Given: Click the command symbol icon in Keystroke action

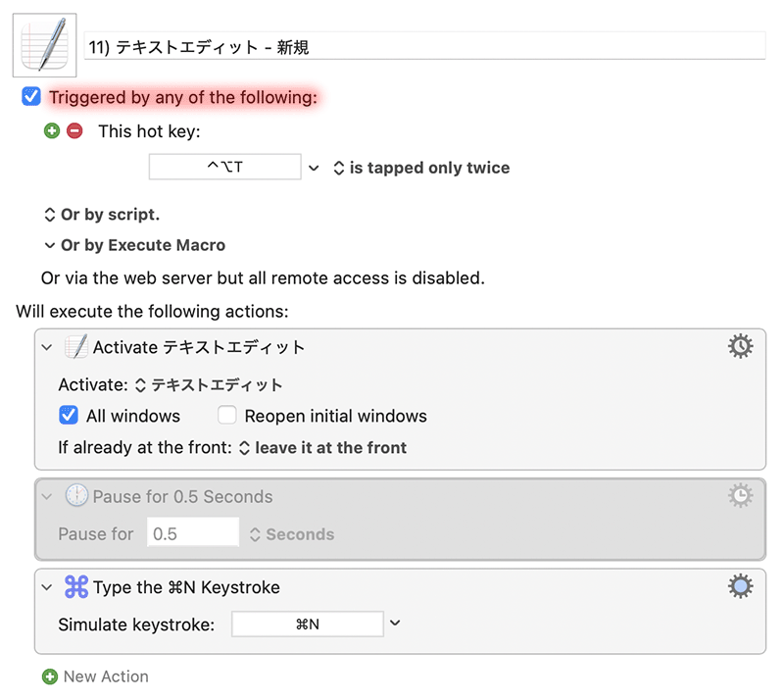Looking at the screenshot, I should click(76, 586).
